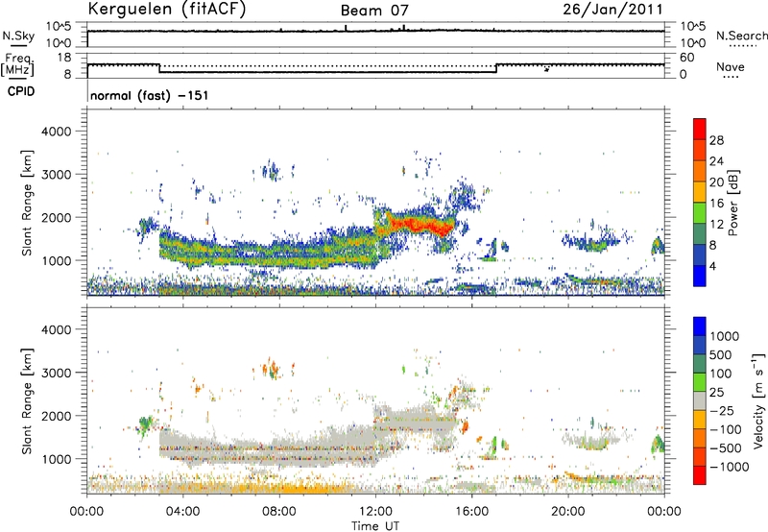Click the "CPID" row label

coord(21,91)
